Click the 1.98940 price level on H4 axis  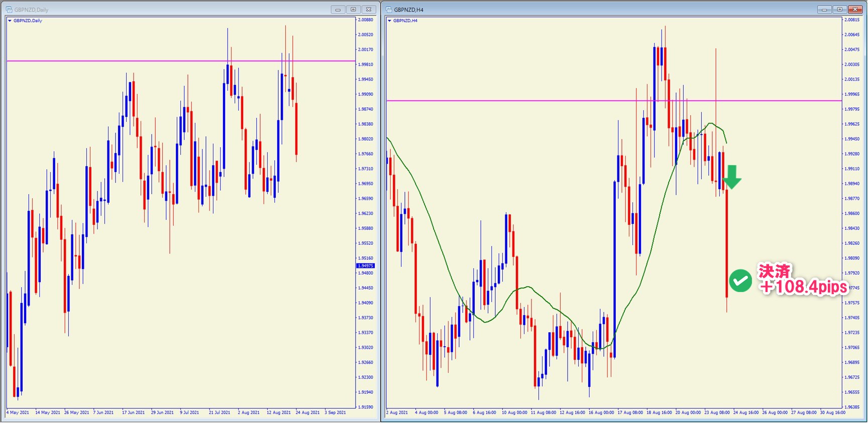tap(852, 184)
